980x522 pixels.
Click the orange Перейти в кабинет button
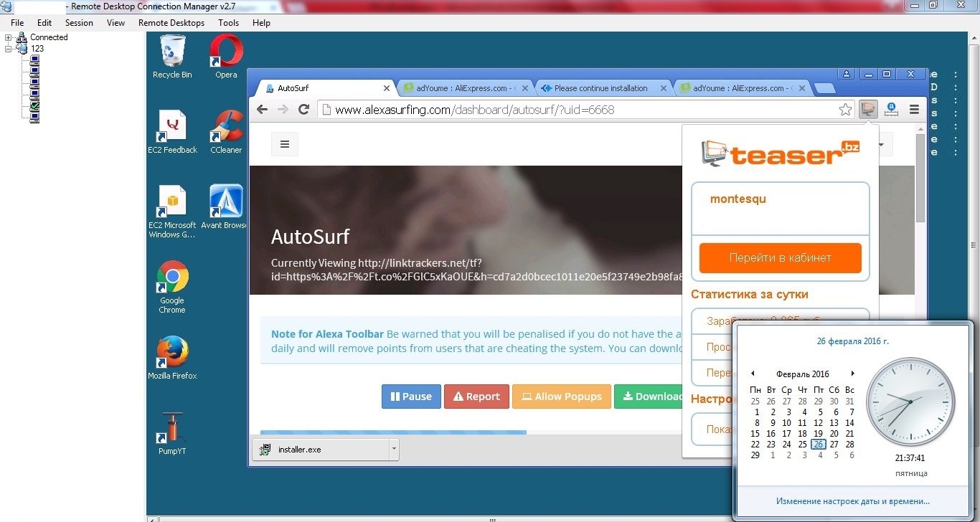pos(780,258)
